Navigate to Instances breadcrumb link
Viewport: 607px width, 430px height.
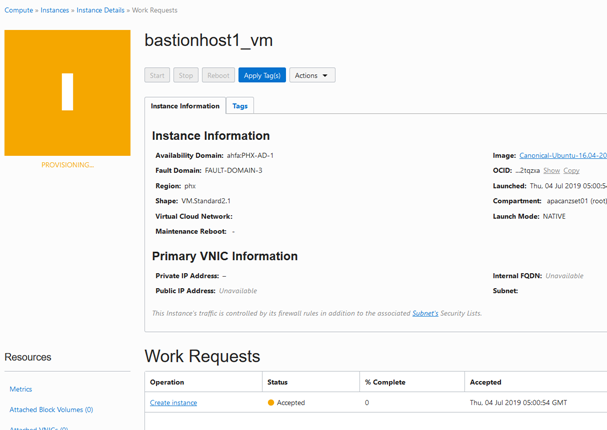[55, 10]
